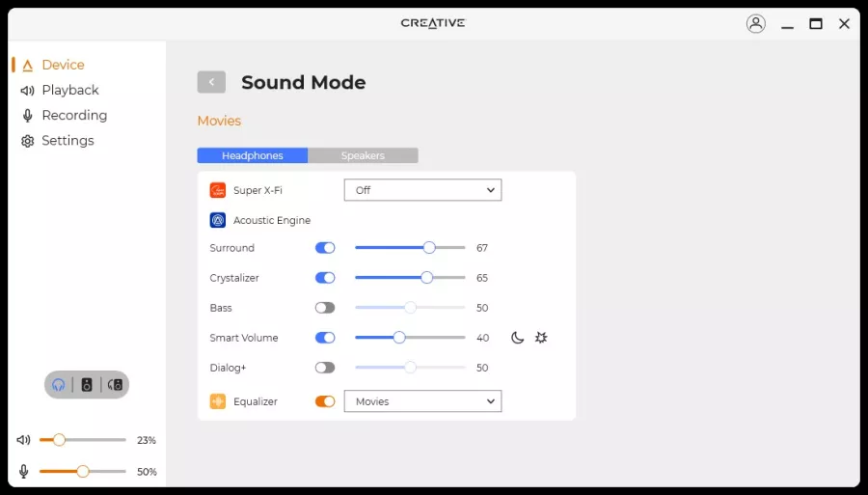The width and height of the screenshot is (868, 495).
Task: Close the Creative app window
Action: pos(844,24)
